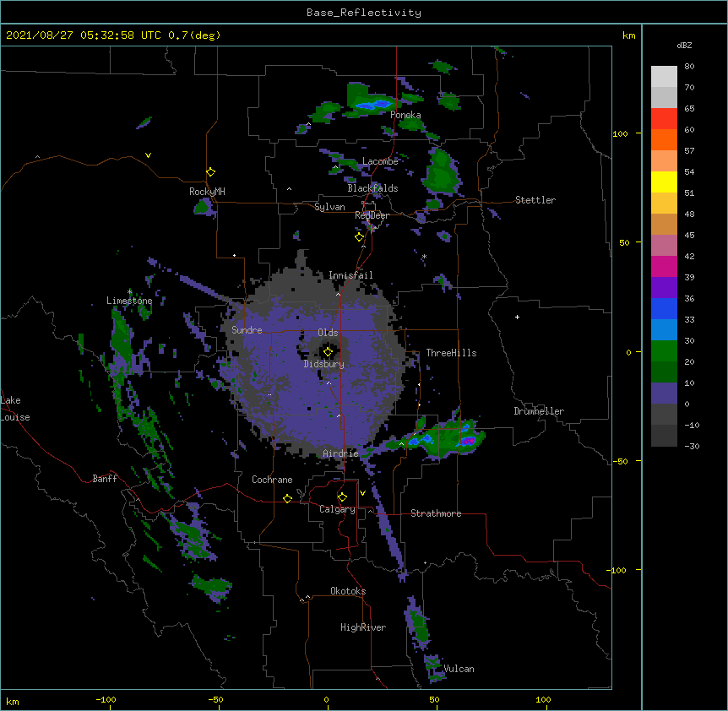Select the magenta 42-39 dBZ legend swatch
Screen dimensions: 728x711
click(x=664, y=266)
